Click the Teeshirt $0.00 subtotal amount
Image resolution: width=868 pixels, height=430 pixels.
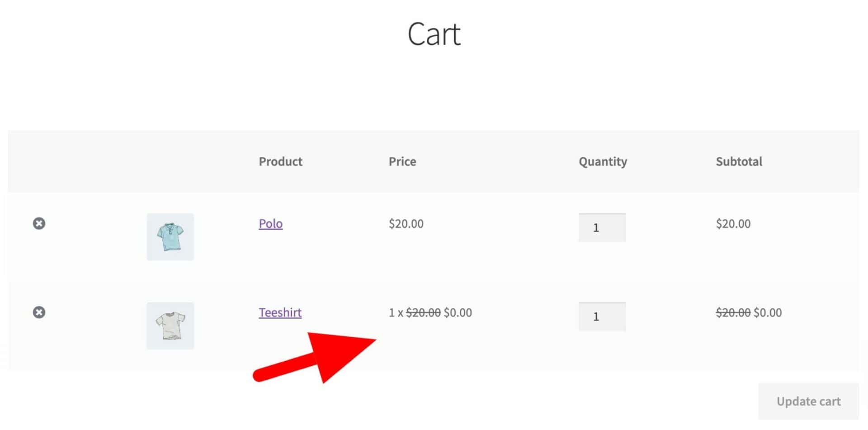pyautogui.click(x=768, y=312)
